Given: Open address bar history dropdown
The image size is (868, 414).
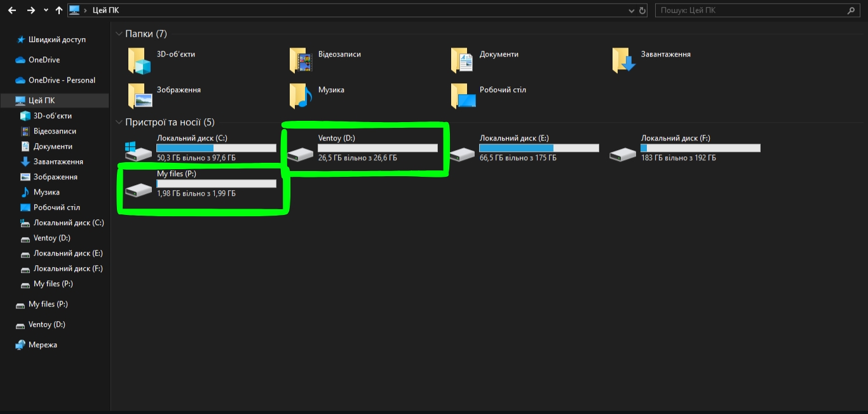Looking at the screenshot, I should [x=631, y=11].
